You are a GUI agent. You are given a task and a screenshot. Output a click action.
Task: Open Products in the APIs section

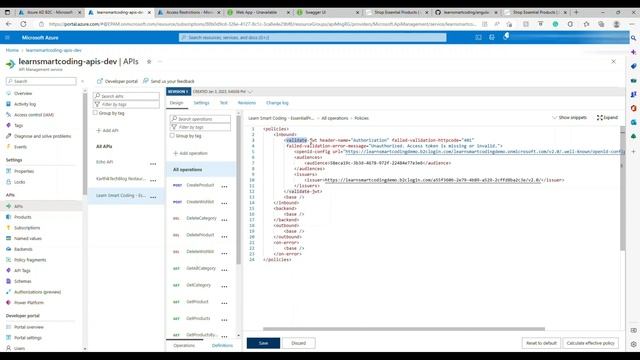[x=22, y=217]
